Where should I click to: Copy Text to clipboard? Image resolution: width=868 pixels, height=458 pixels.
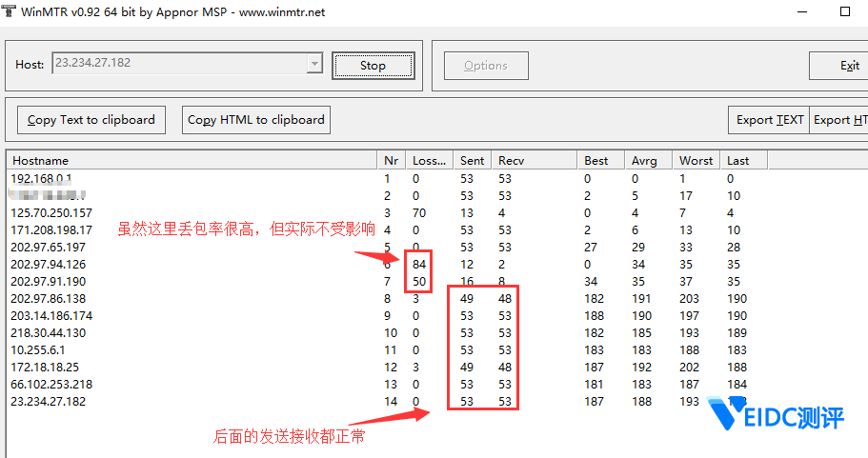(91, 120)
